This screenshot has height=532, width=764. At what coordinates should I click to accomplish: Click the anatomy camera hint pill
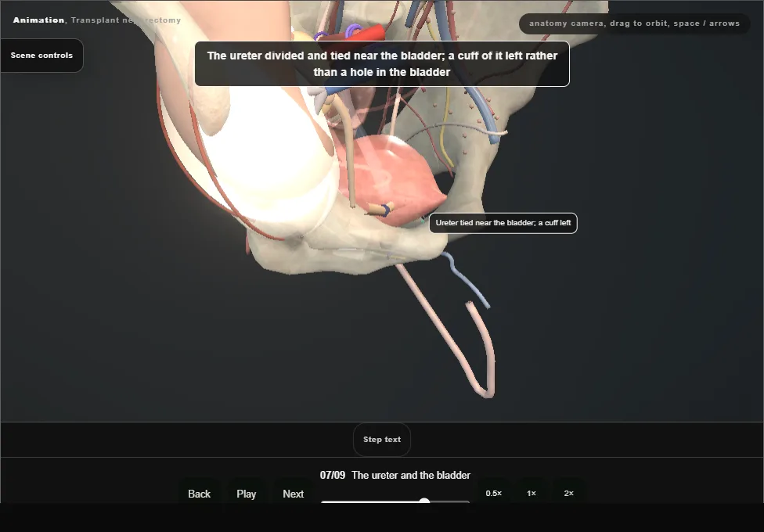click(634, 23)
